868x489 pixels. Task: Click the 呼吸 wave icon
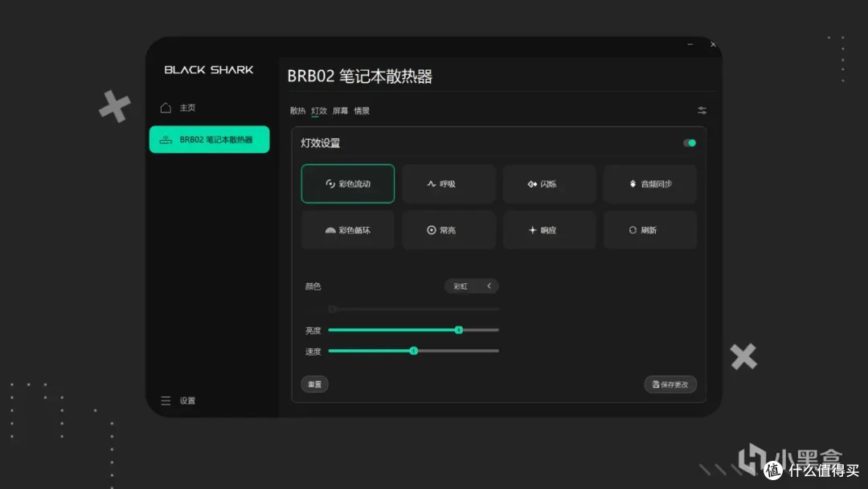[x=432, y=184]
